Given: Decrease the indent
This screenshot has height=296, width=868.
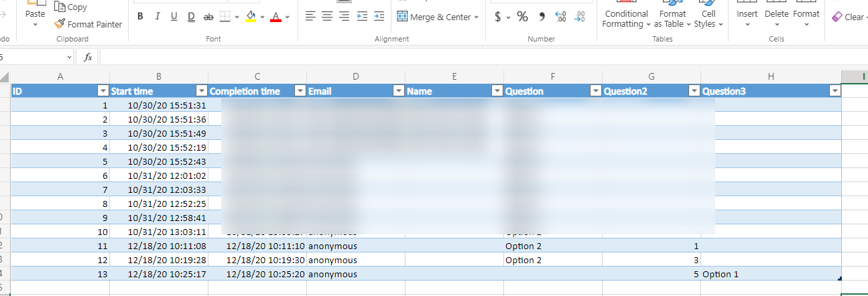Looking at the screenshot, I should pyautogui.click(x=362, y=17).
